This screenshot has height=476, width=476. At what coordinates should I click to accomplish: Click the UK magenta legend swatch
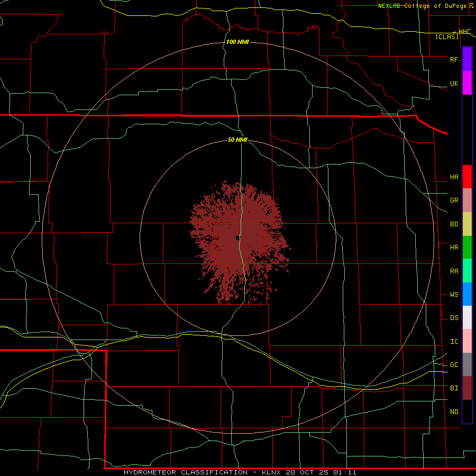[x=467, y=83]
